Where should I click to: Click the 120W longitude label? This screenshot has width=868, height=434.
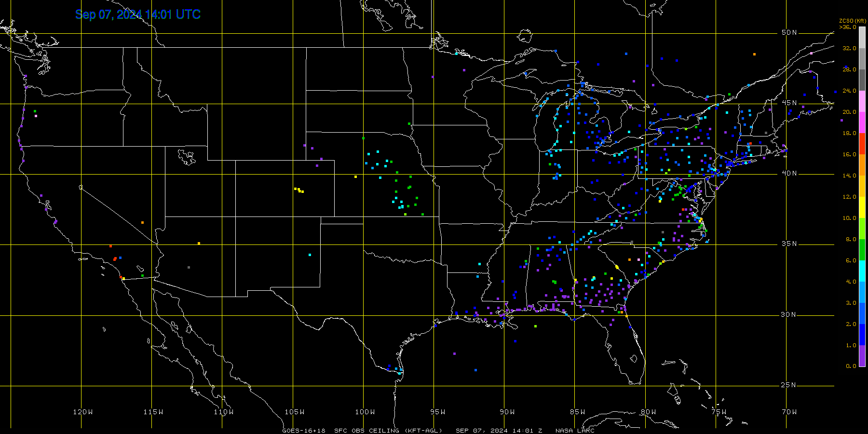(83, 412)
